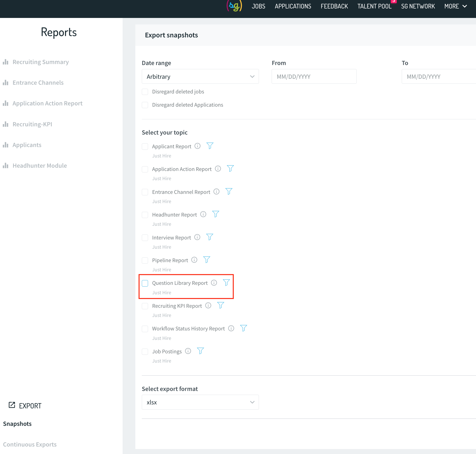Click the Talent Pool notification badge
The image size is (476, 454).
point(394,1)
